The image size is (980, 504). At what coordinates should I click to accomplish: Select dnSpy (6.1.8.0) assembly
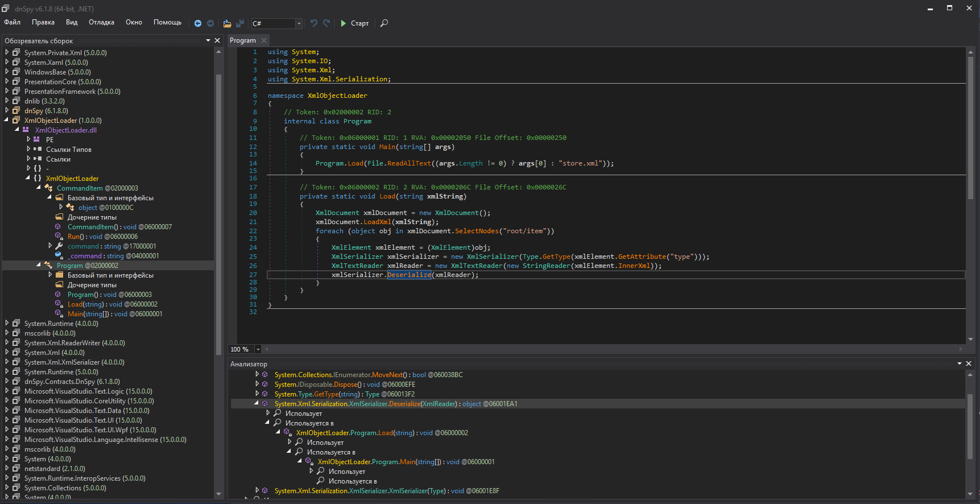(46, 111)
